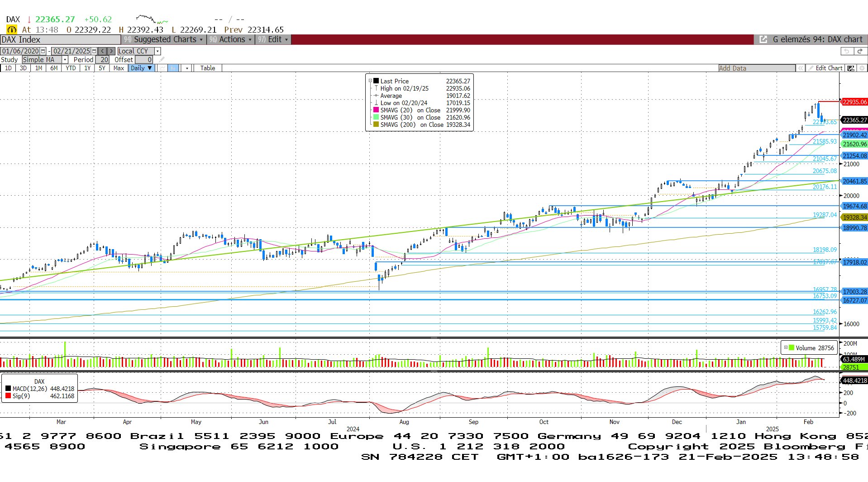Open the end date calendar picker
Viewport: 868px width, 482px height.
point(94,51)
